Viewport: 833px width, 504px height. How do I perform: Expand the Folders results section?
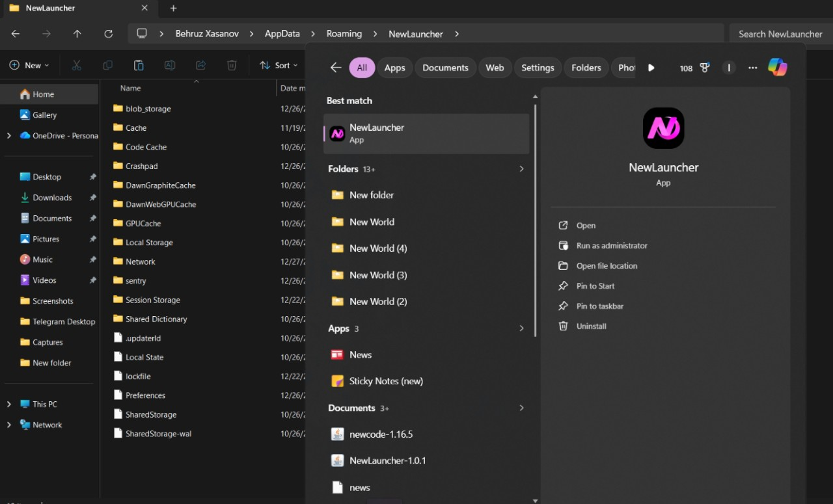[521, 169]
